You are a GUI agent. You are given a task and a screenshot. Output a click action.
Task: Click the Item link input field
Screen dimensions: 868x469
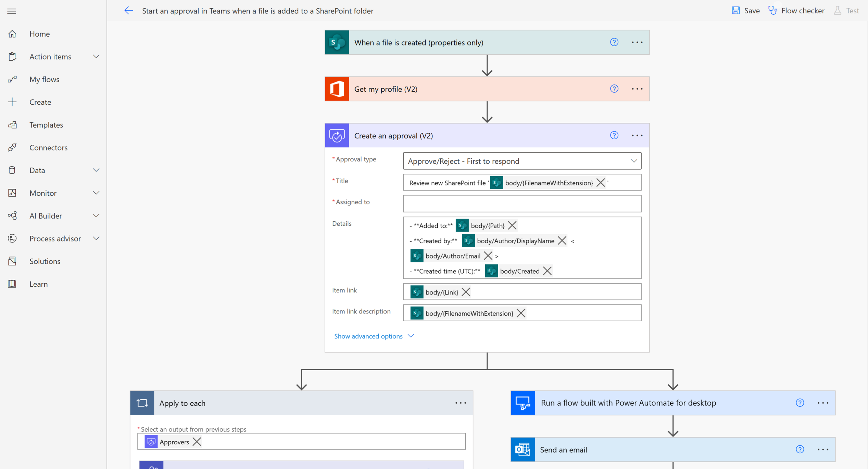point(522,292)
